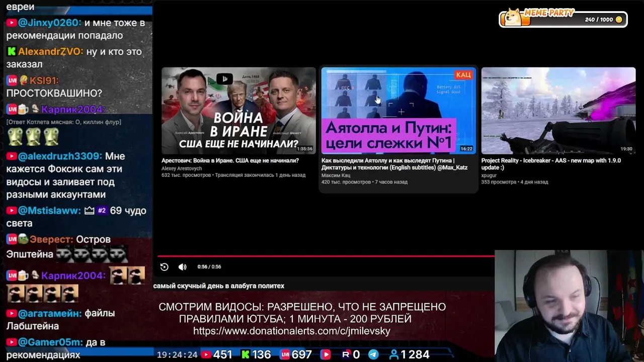Click the person icon beside total 1 284
This screenshot has width=644, height=362.
[x=393, y=354]
